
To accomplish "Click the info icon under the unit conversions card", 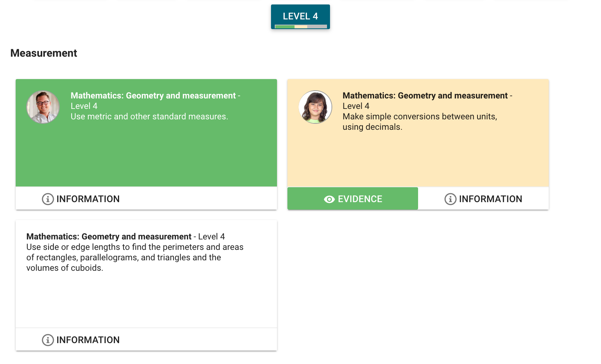I will pos(450,199).
